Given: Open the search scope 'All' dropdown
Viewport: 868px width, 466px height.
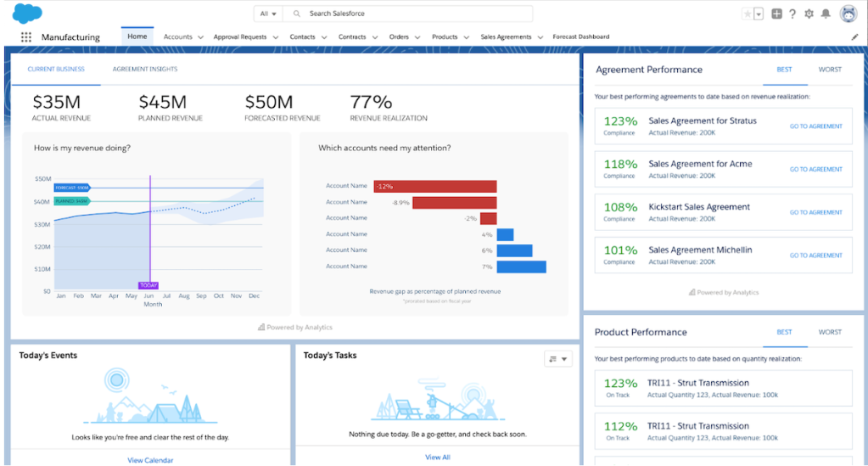Looking at the screenshot, I should [269, 14].
